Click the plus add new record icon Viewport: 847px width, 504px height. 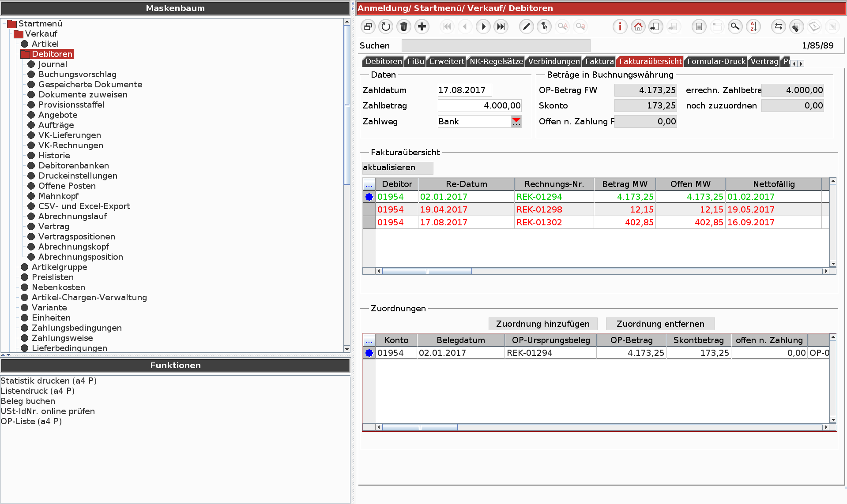pos(422,27)
